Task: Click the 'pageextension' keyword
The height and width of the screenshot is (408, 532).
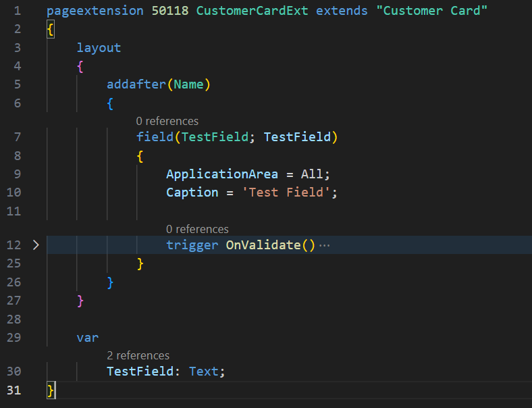Action: pyautogui.click(x=95, y=11)
